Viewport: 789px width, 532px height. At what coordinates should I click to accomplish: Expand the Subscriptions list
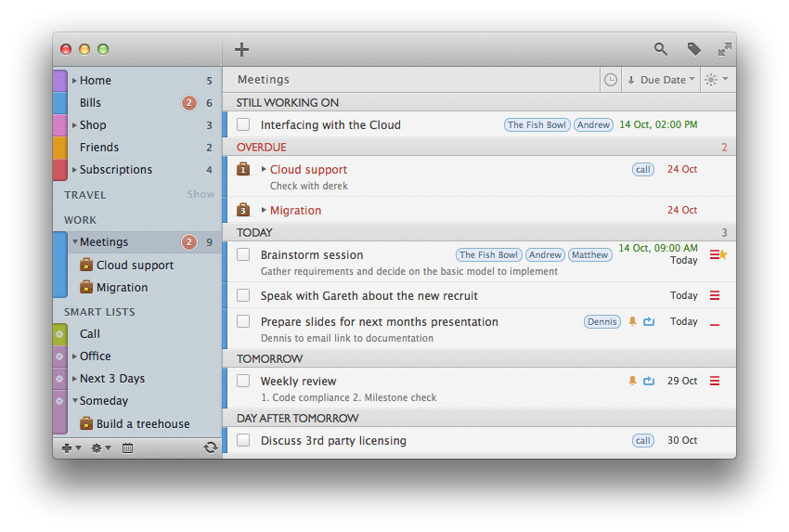[x=74, y=170]
